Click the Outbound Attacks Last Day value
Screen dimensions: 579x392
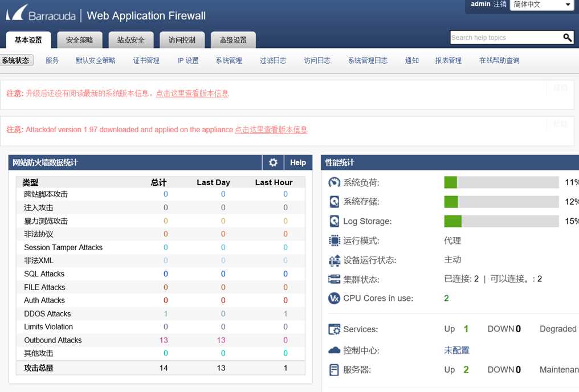click(x=221, y=340)
